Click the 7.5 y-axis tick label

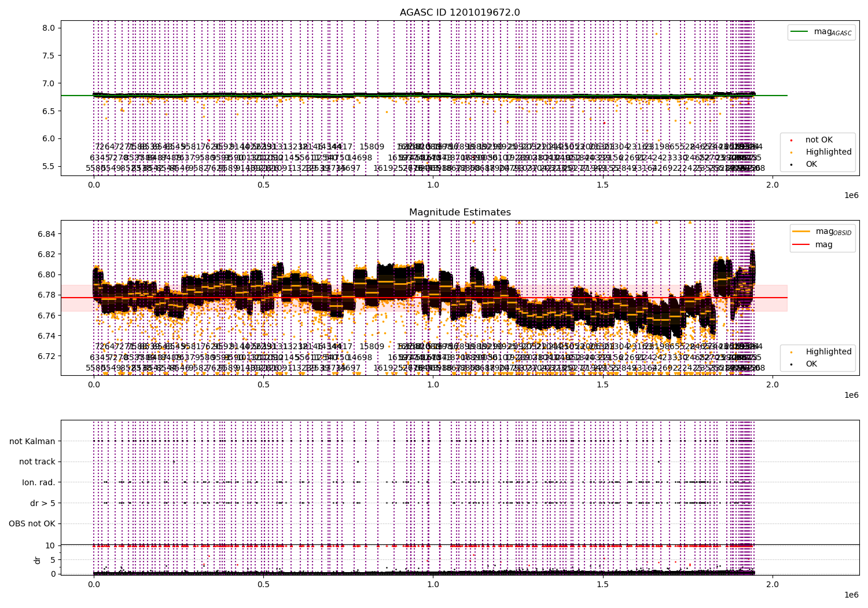pyautogui.click(x=49, y=56)
